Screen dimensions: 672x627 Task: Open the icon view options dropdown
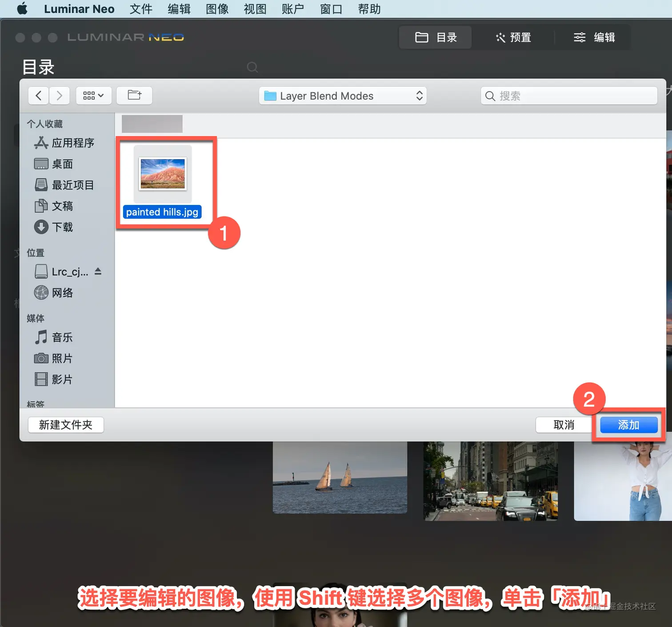(93, 96)
